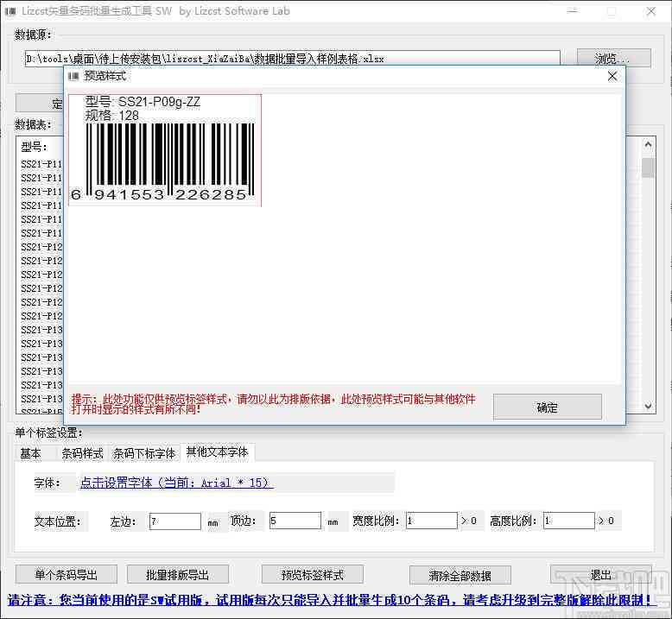The width and height of the screenshot is (672, 619).
Task: Click the data table scroll down arrow
Action: tap(648, 406)
